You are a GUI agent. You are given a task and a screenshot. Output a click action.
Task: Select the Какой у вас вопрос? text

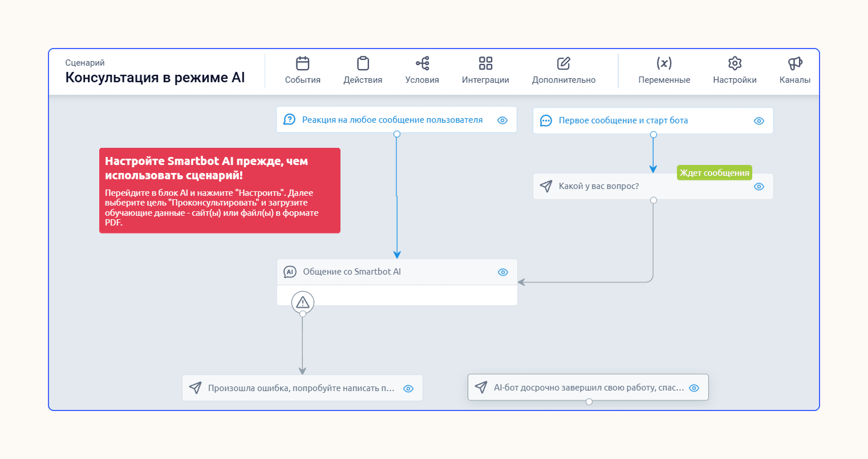point(599,186)
